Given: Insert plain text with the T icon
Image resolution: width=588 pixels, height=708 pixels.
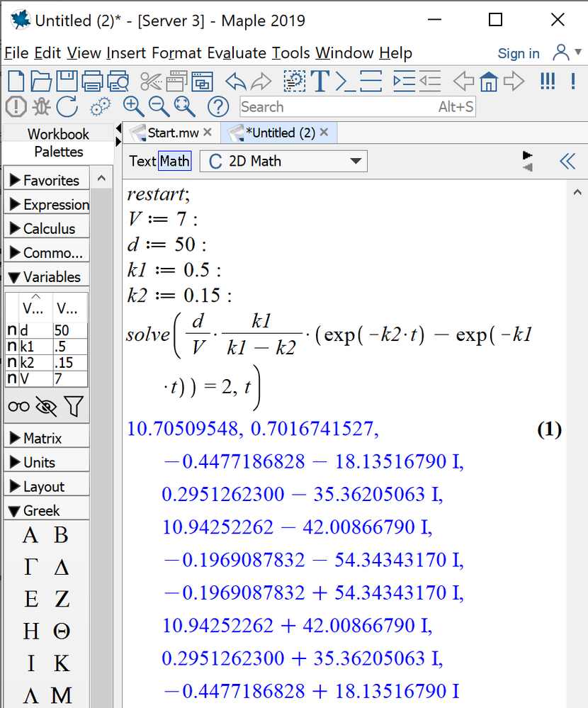Looking at the screenshot, I should pyautogui.click(x=320, y=82).
